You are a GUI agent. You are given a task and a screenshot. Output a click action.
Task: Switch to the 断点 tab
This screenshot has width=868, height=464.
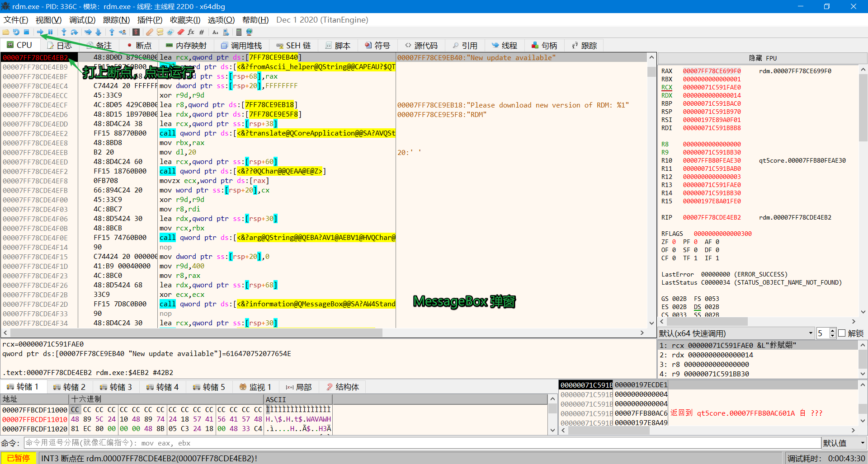pos(139,46)
